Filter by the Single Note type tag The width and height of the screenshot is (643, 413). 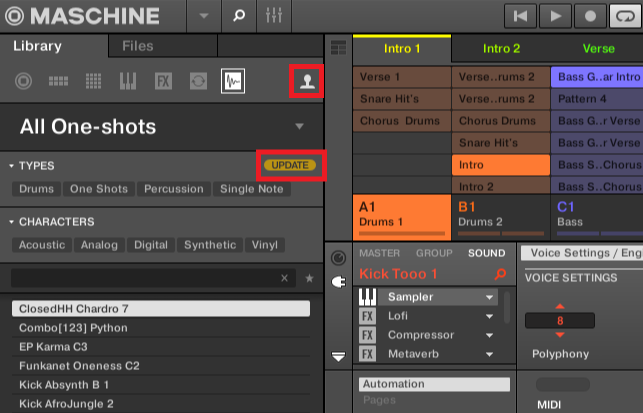[x=252, y=189]
